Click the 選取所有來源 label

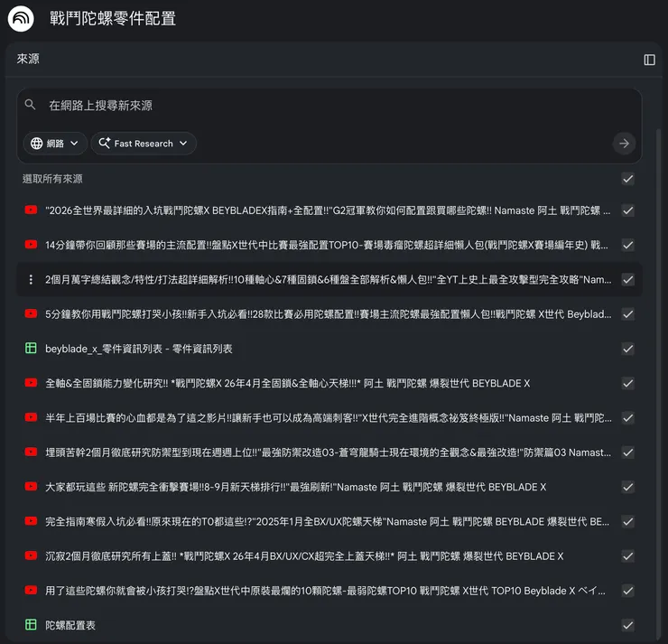(52, 179)
